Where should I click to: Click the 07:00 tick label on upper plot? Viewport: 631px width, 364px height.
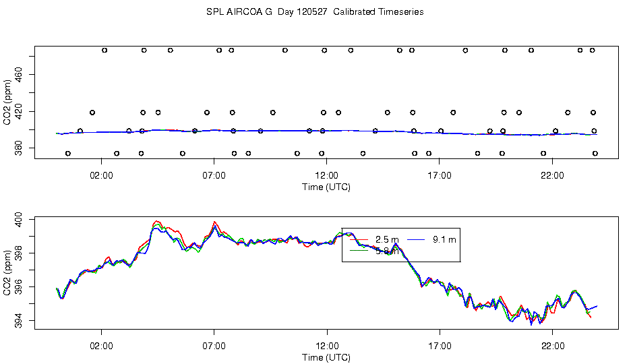214,176
